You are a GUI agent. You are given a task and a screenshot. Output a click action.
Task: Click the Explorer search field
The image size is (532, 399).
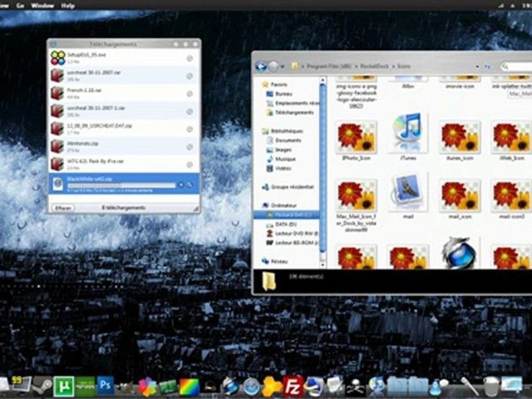(x=516, y=66)
